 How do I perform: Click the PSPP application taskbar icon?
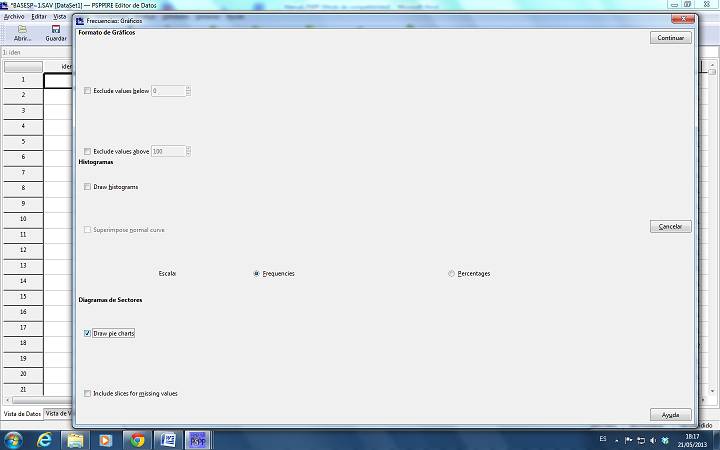click(198, 439)
